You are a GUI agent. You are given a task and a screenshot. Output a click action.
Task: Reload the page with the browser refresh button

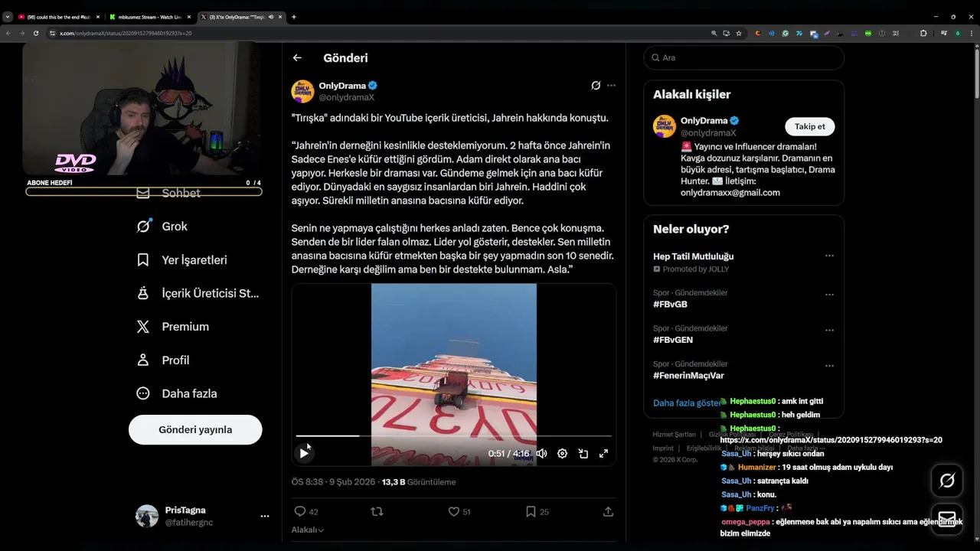point(36,33)
